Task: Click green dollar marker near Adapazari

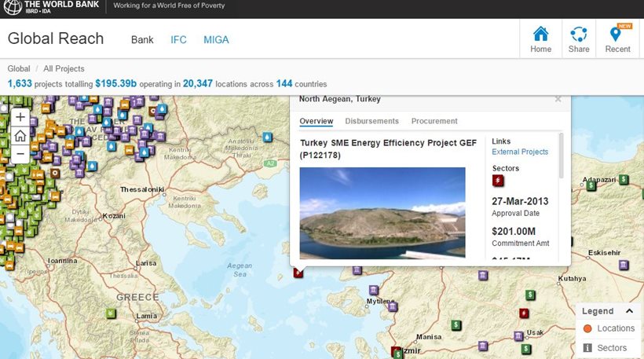Action: pos(623,179)
